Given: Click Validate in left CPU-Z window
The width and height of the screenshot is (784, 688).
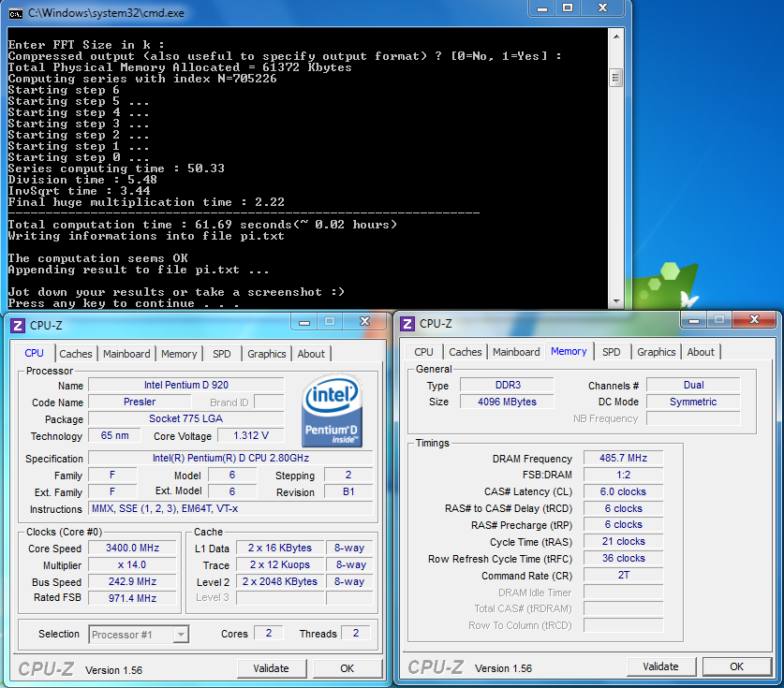Looking at the screenshot, I should (271, 668).
